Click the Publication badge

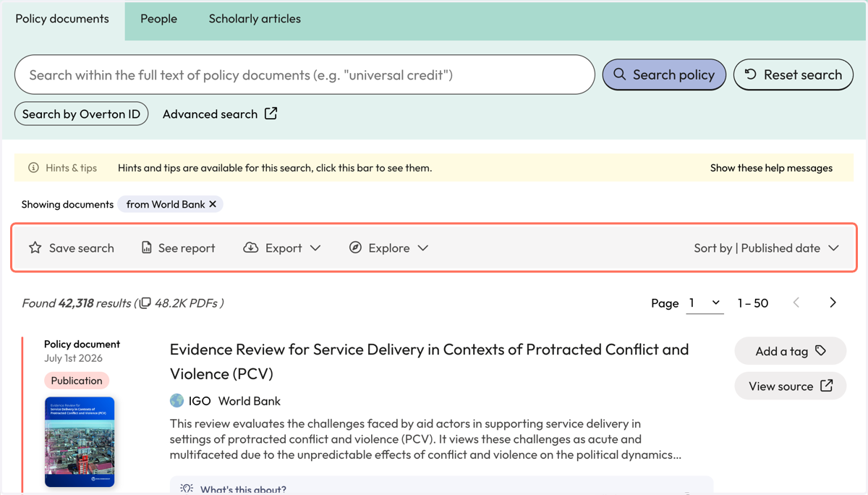coord(77,381)
